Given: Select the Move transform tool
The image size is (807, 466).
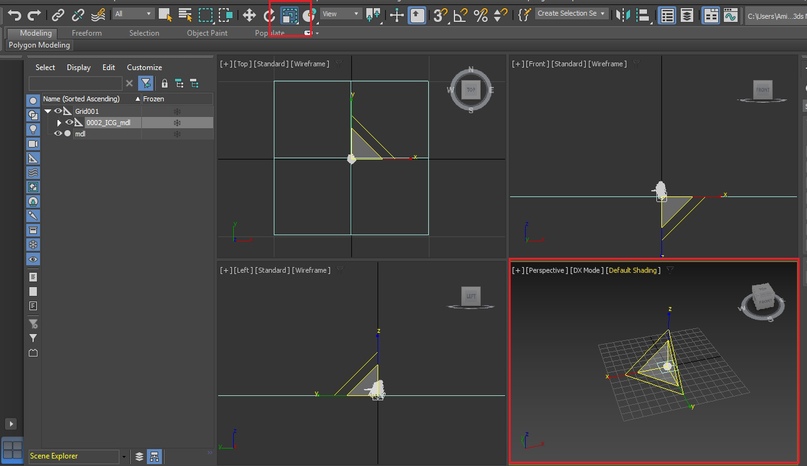Looking at the screenshot, I should [x=250, y=15].
